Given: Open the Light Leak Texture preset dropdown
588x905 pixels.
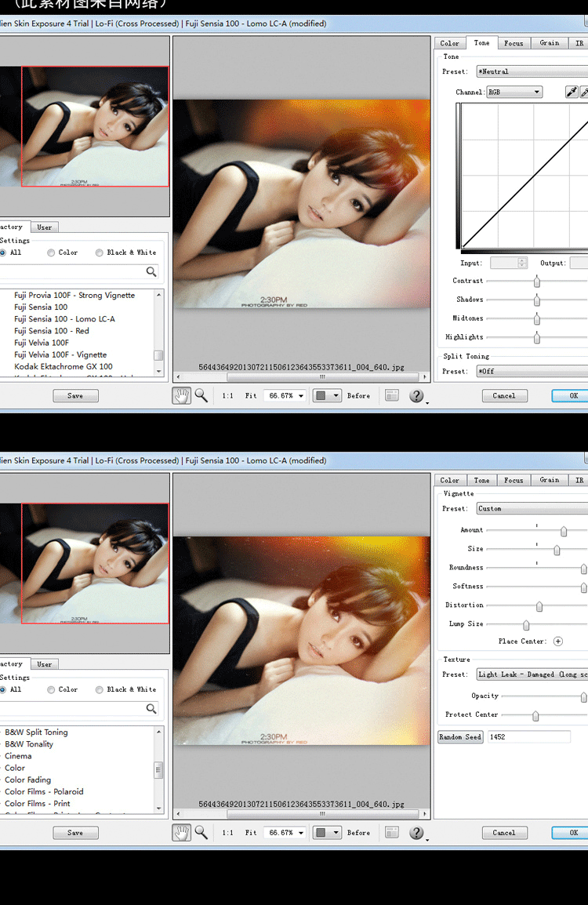Looking at the screenshot, I should (532, 674).
